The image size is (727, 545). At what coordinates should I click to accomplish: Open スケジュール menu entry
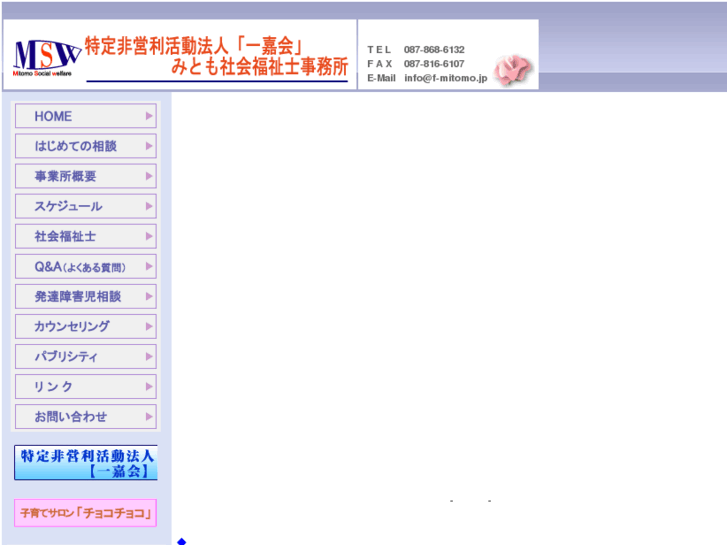(x=86, y=206)
